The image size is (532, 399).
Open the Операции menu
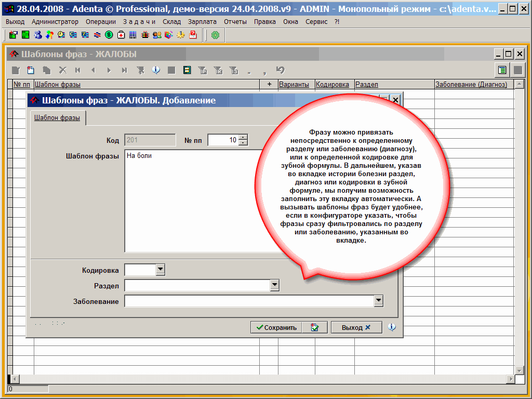[101, 22]
